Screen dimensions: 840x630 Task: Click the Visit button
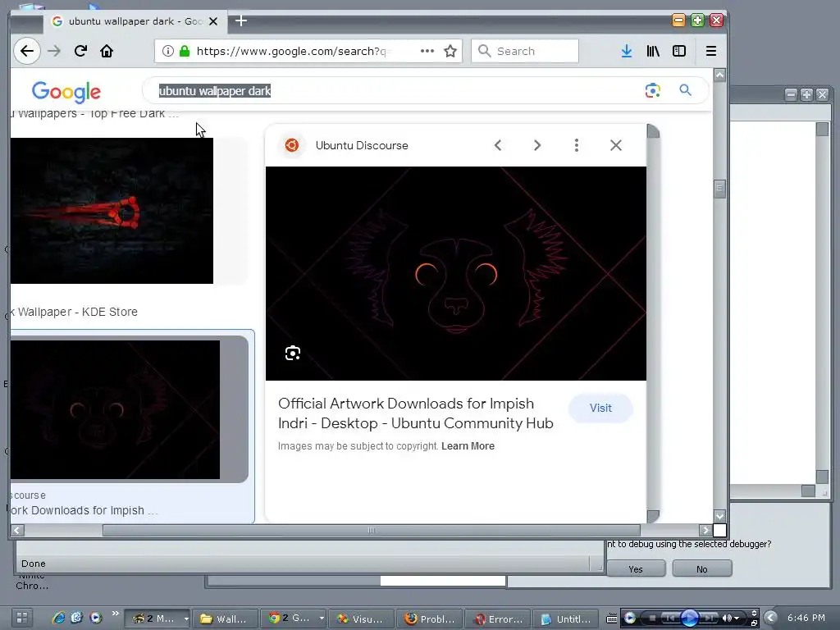pyautogui.click(x=600, y=409)
